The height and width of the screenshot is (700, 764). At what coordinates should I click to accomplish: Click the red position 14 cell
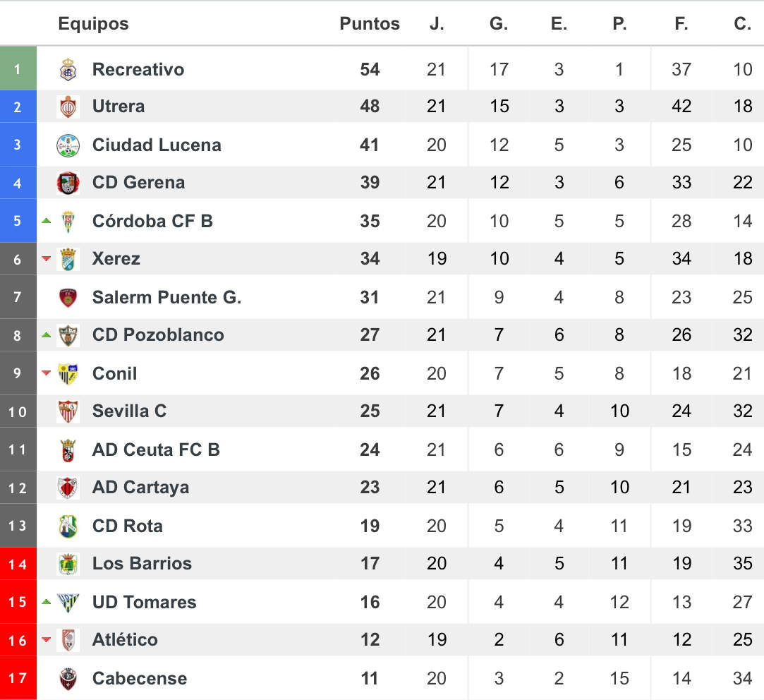pos(18,564)
